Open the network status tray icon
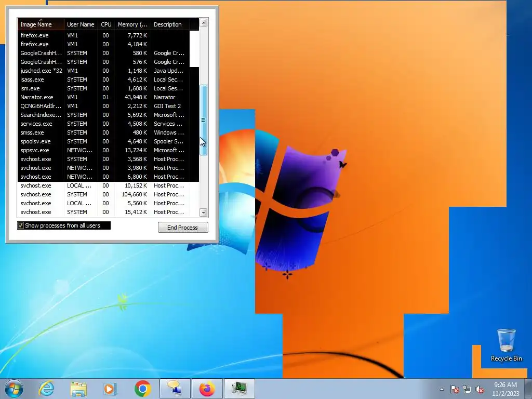Viewport: 532px width, 399px height. [x=467, y=389]
